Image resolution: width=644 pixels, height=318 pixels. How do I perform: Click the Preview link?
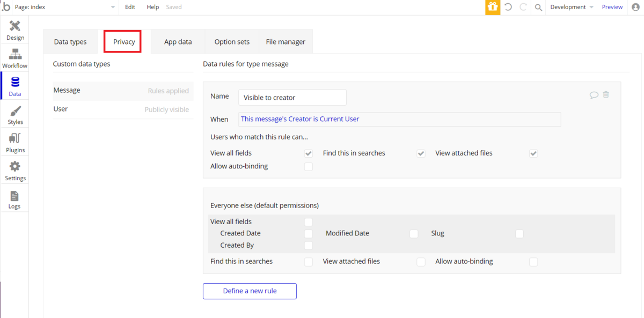[612, 7]
